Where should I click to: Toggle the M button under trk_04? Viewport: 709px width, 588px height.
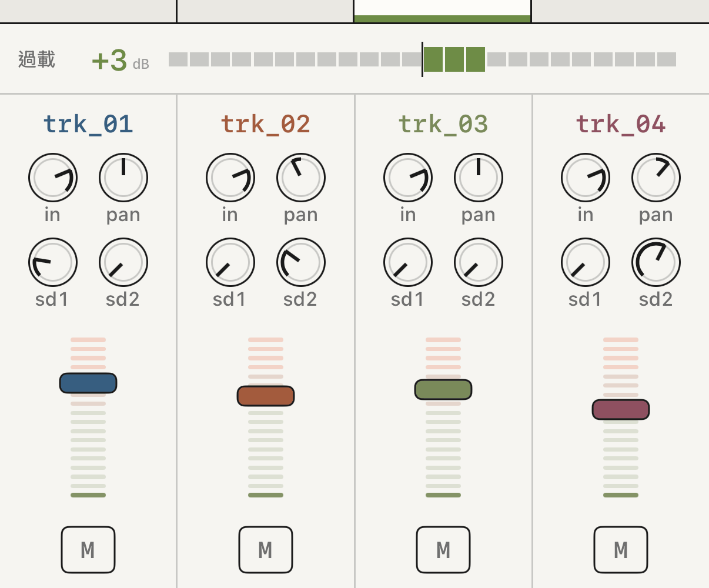pyautogui.click(x=621, y=550)
